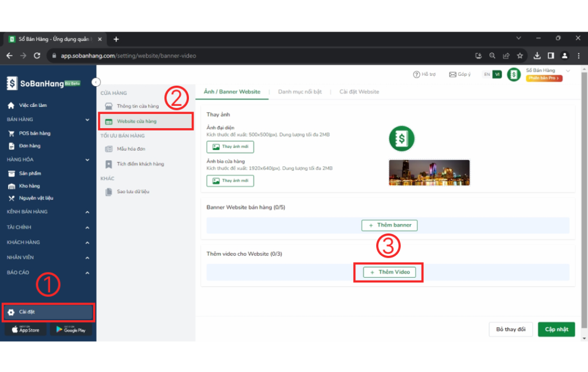Click the SoBanHang logo icon

[x=12, y=83]
